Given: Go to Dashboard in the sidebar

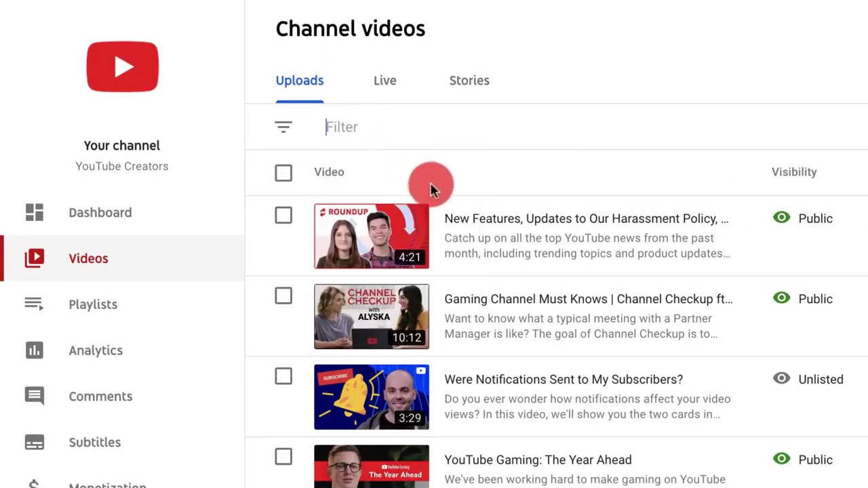Looking at the screenshot, I should click(100, 213).
